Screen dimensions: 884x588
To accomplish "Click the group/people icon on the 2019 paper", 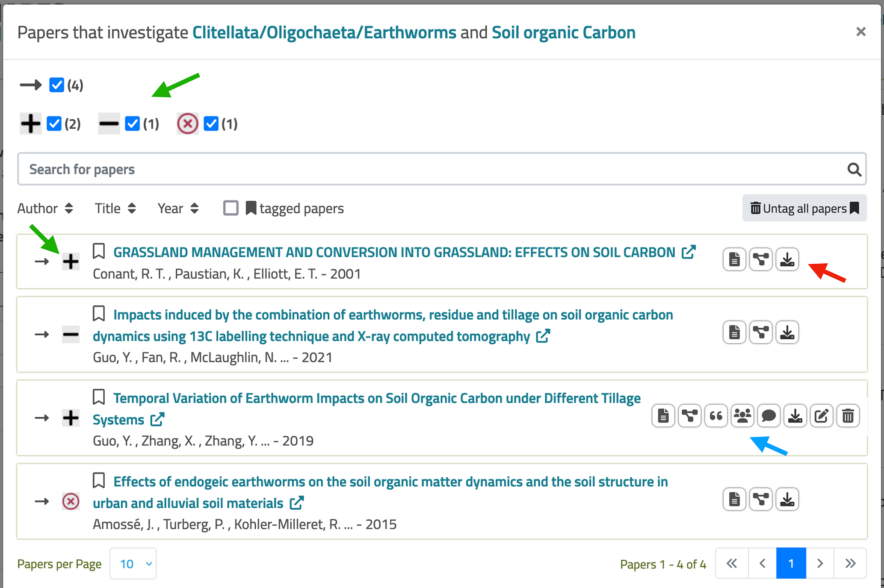I will 742,416.
